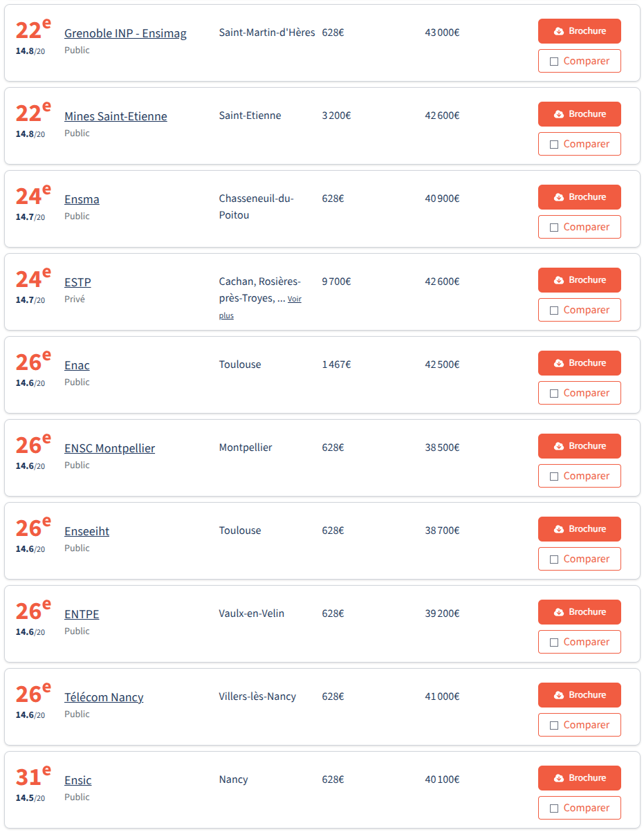Select Comparer checkbox for ENSC Montpellier
Screen dimensions: 644x832
[x=554, y=477]
